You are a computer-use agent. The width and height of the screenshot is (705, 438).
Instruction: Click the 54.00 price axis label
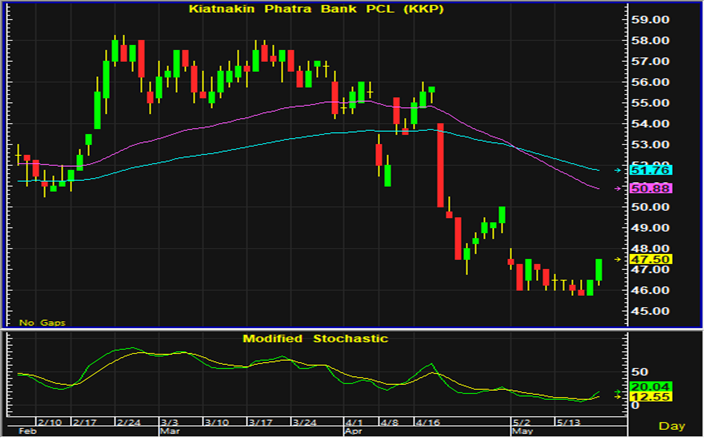[650, 124]
